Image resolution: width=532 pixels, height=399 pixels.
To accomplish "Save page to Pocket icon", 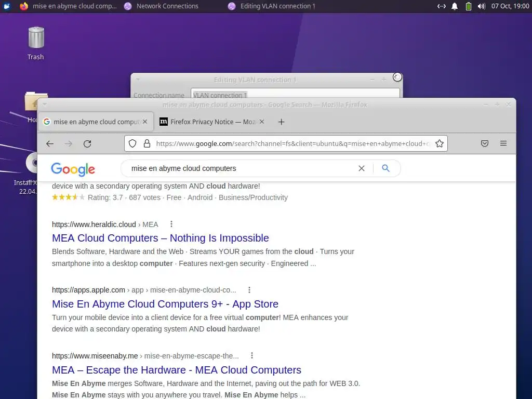I will tap(485, 143).
